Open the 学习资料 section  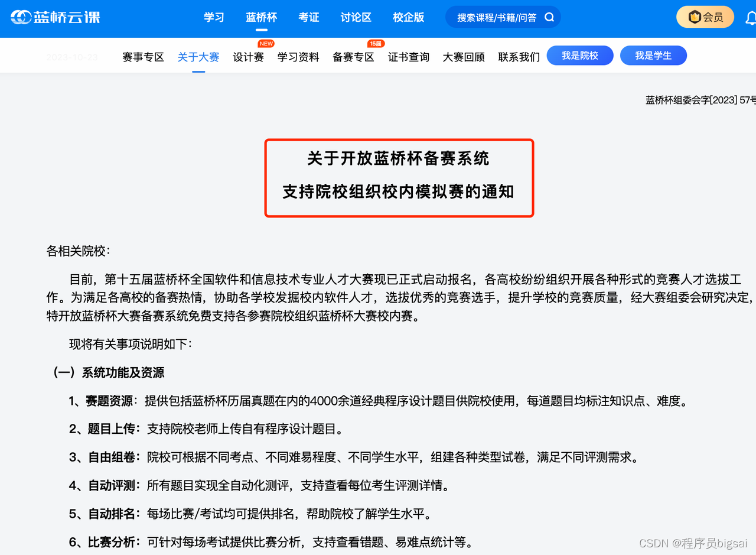pos(298,57)
